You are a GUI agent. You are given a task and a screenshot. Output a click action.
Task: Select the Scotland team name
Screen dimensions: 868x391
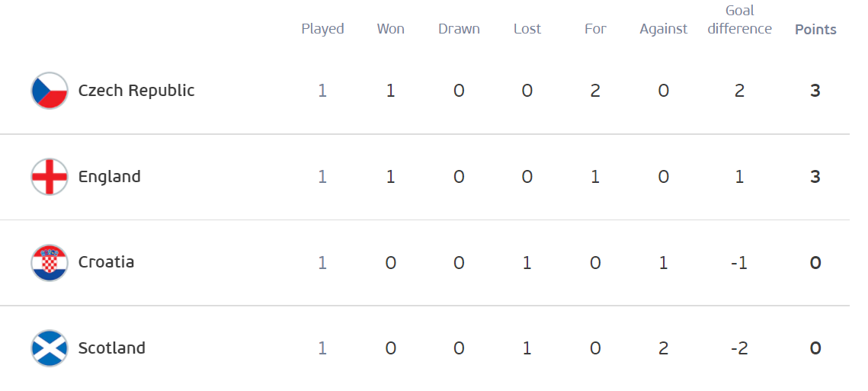[111, 348]
